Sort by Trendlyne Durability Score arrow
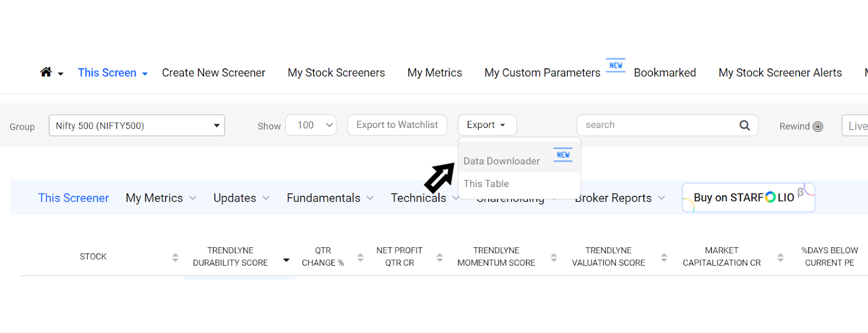 [x=286, y=260]
